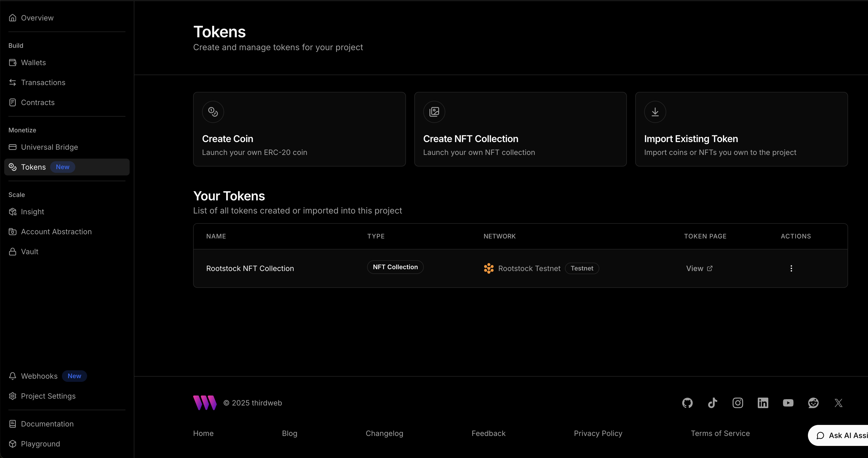Select the Vault lock icon

click(13, 252)
